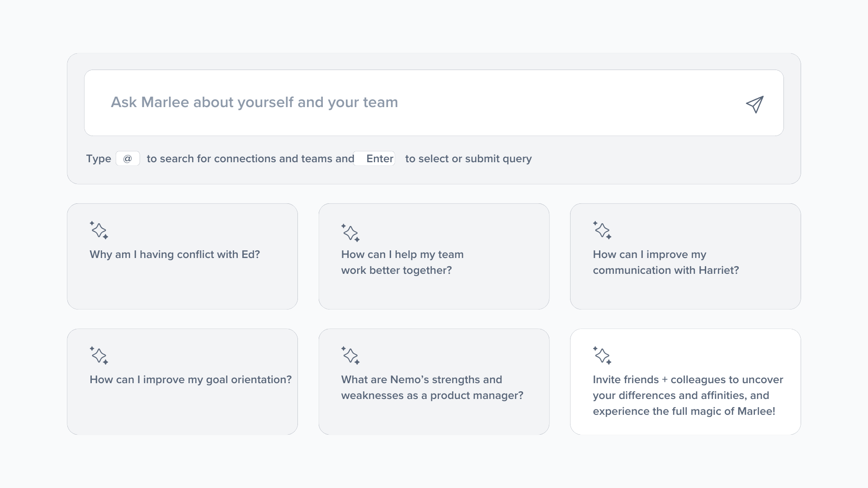
Task: Select 'Why am I having conflict with Ed?'
Action: click(175, 254)
